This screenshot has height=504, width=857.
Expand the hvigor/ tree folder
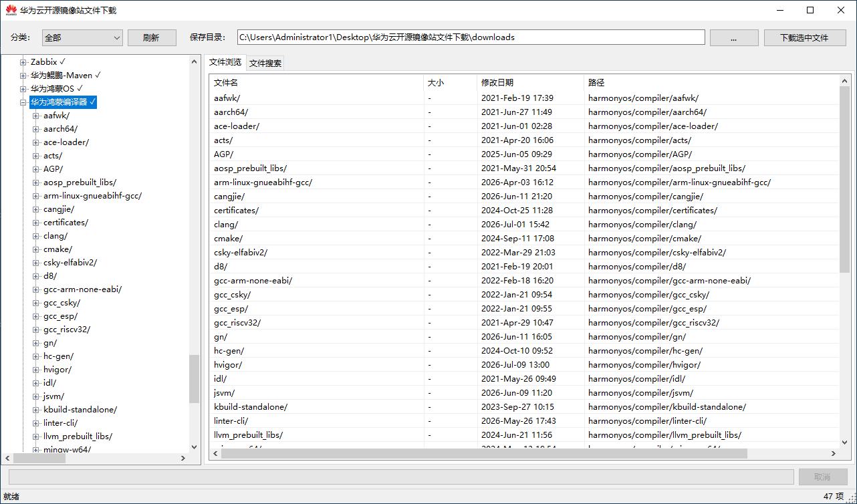(37, 370)
